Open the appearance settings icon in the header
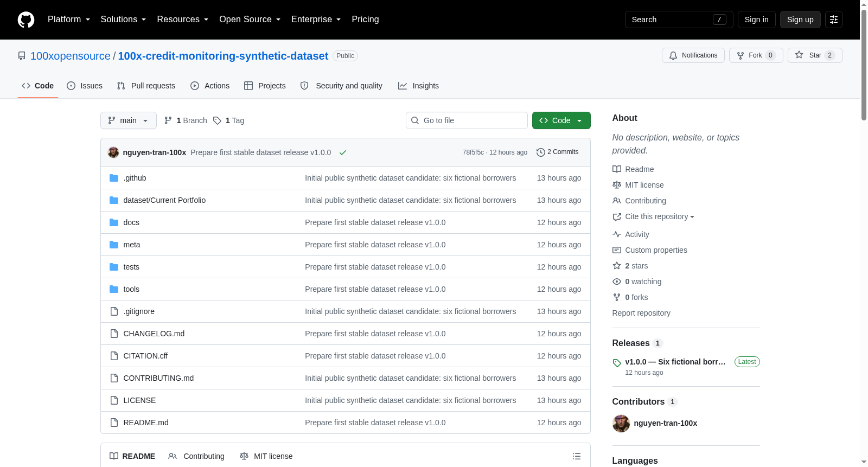868x467 pixels. point(834,20)
